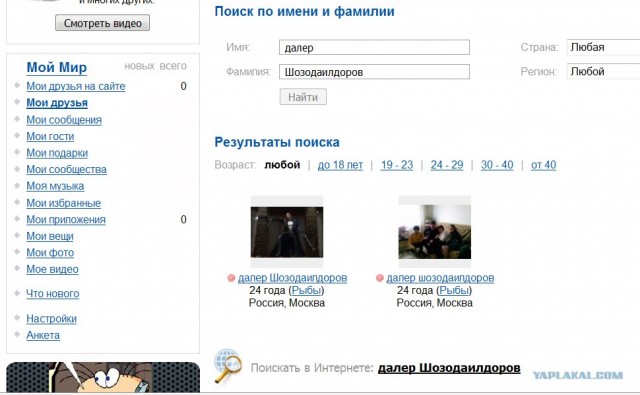640x395 pixels.
Task: Click the Поиск по имени и фамилии heading
Action: [x=304, y=11]
